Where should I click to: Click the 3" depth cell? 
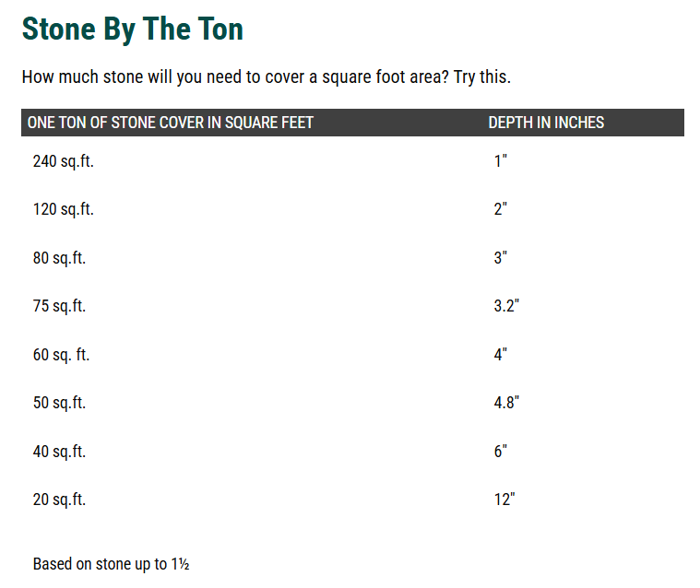(501, 258)
